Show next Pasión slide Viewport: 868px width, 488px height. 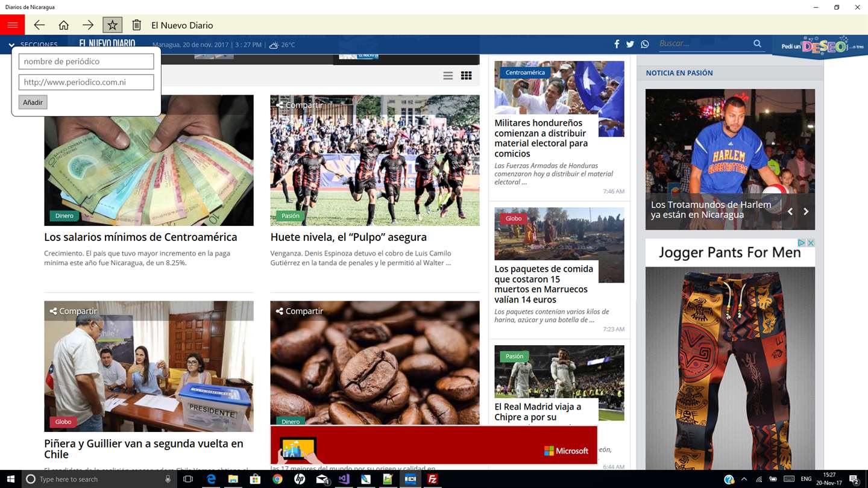806,211
